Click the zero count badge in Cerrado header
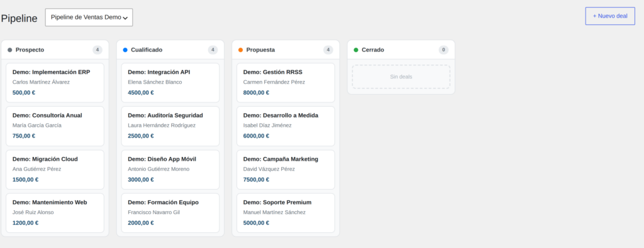This screenshot has height=248, width=644. 443,50
